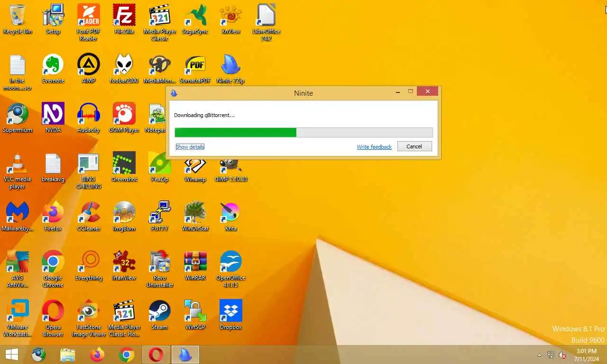Cancel the Ninite installation
The width and height of the screenshot is (607, 364).
(414, 146)
